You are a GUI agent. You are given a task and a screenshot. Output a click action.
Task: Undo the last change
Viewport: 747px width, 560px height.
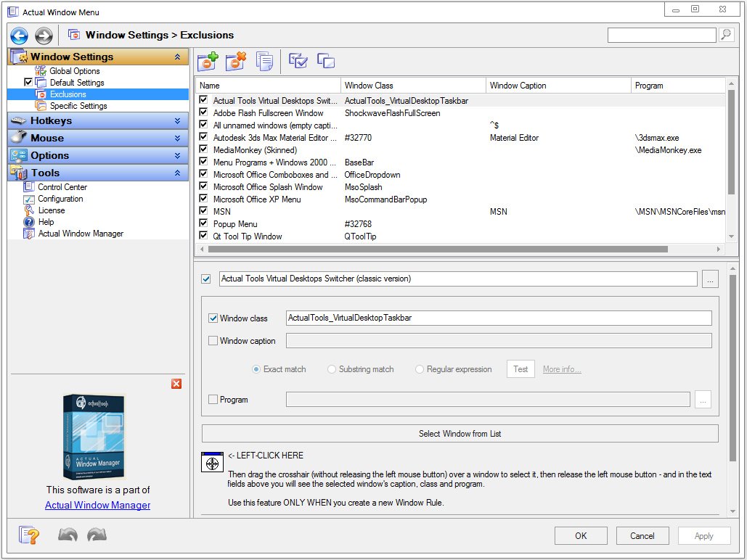click(68, 535)
